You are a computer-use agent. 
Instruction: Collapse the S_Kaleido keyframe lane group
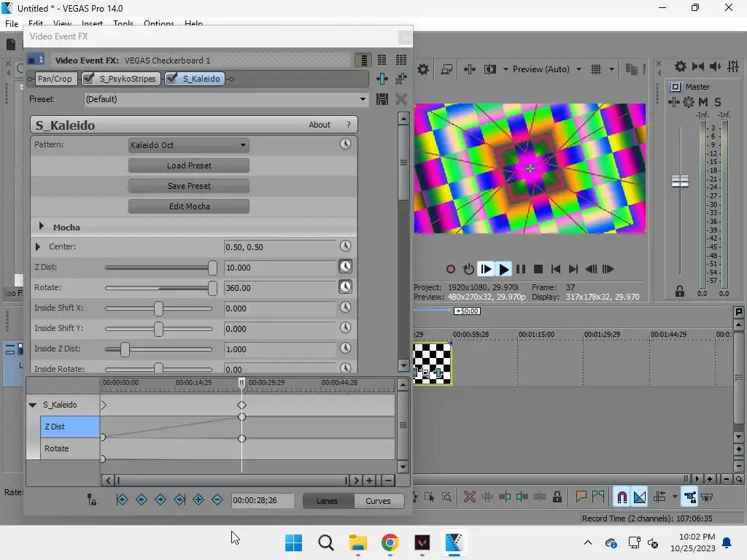click(x=32, y=405)
